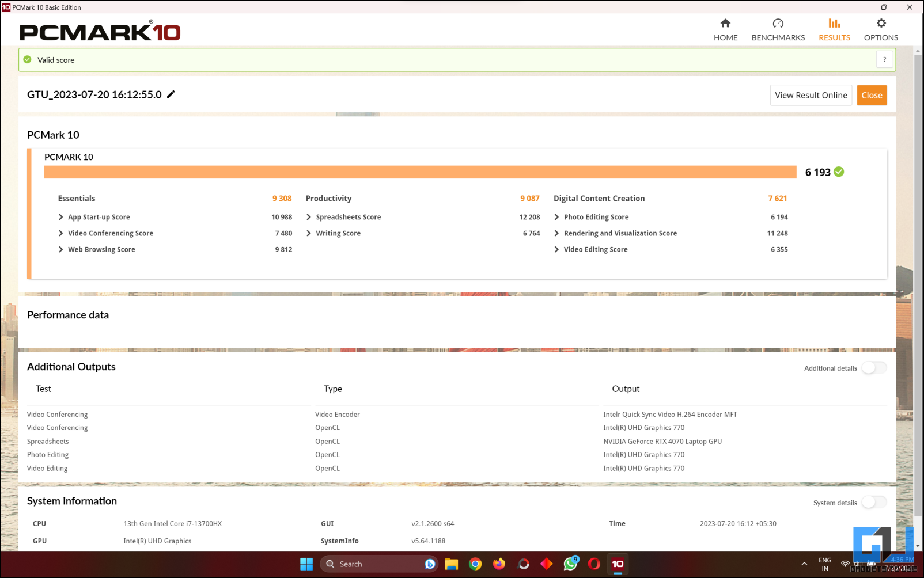
Task: Click the PCMARK 10 logo
Action: 100,31
